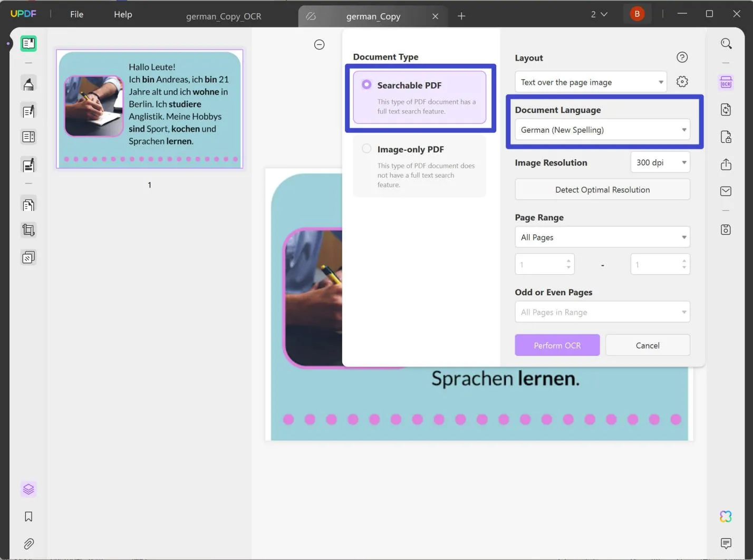Open the File menu

77,14
